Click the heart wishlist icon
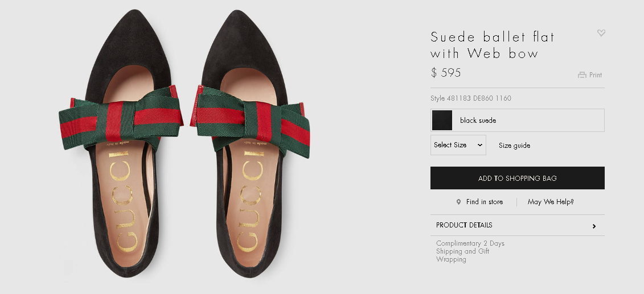 [601, 33]
